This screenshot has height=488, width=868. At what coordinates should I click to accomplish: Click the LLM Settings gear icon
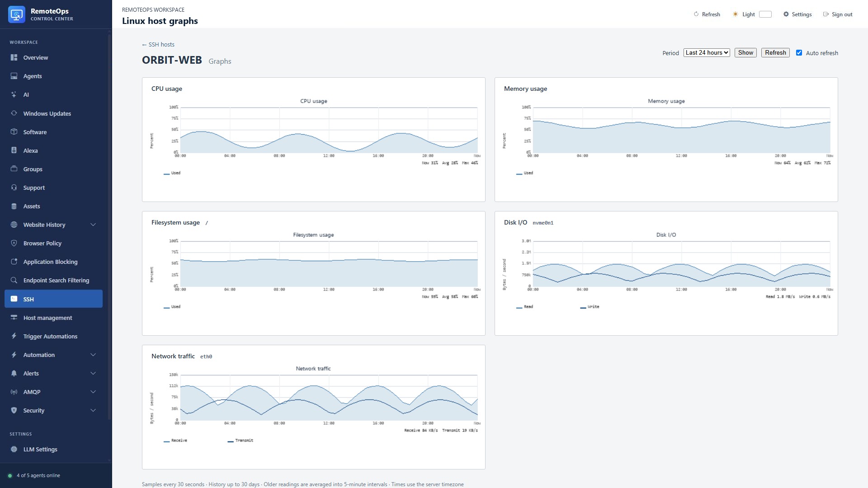[x=14, y=449]
